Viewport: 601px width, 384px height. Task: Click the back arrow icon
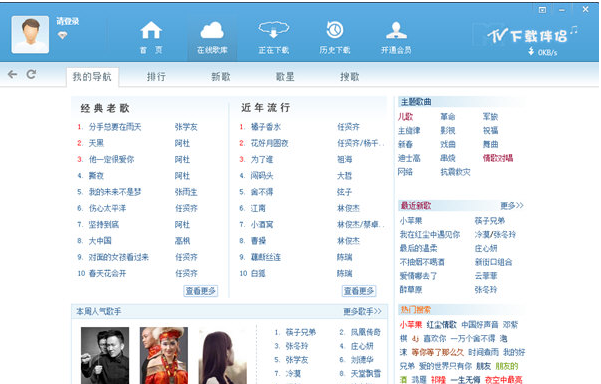13,74
